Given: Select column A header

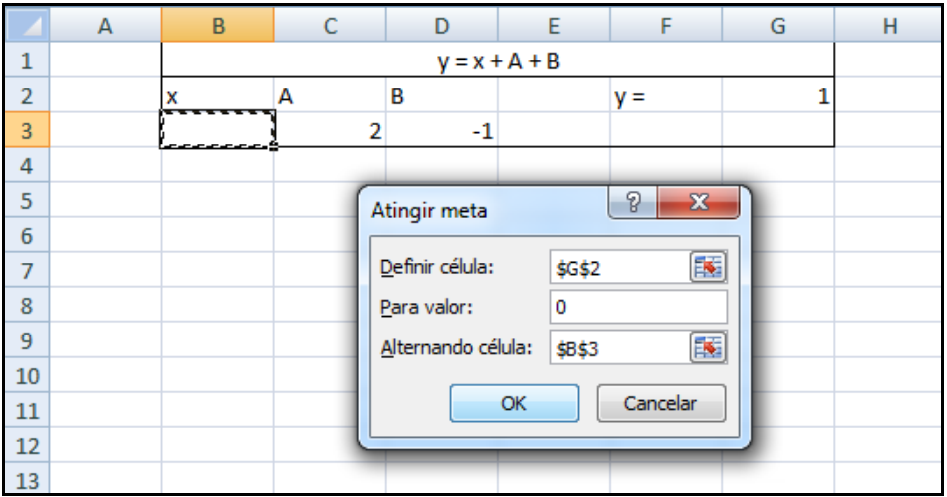Looking at the screenshot, I should 105,28.
